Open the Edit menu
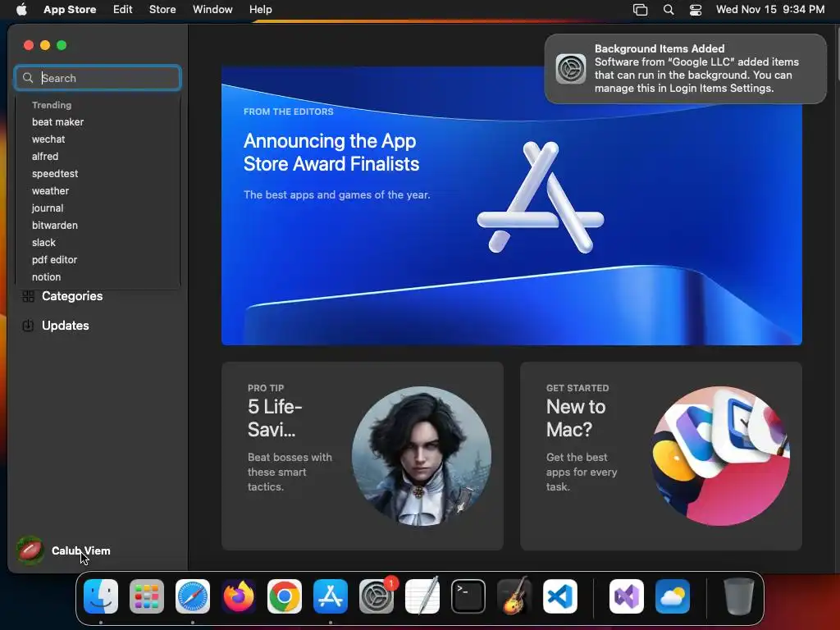 [x=123, y=10]
